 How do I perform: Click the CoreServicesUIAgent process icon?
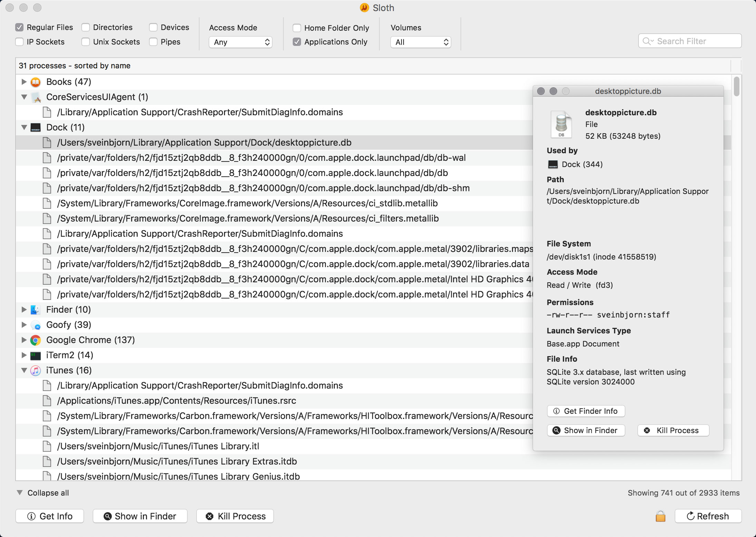tap(37, 97)
